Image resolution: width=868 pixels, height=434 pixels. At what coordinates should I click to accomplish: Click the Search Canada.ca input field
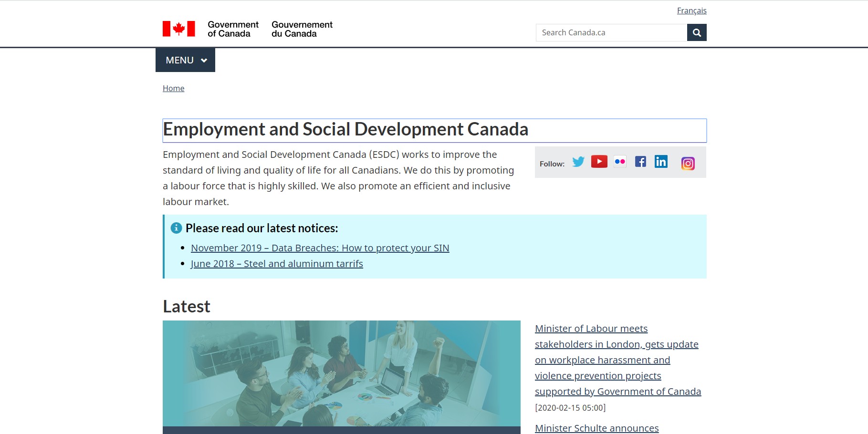pyautogui.click(x=611, y=32)
